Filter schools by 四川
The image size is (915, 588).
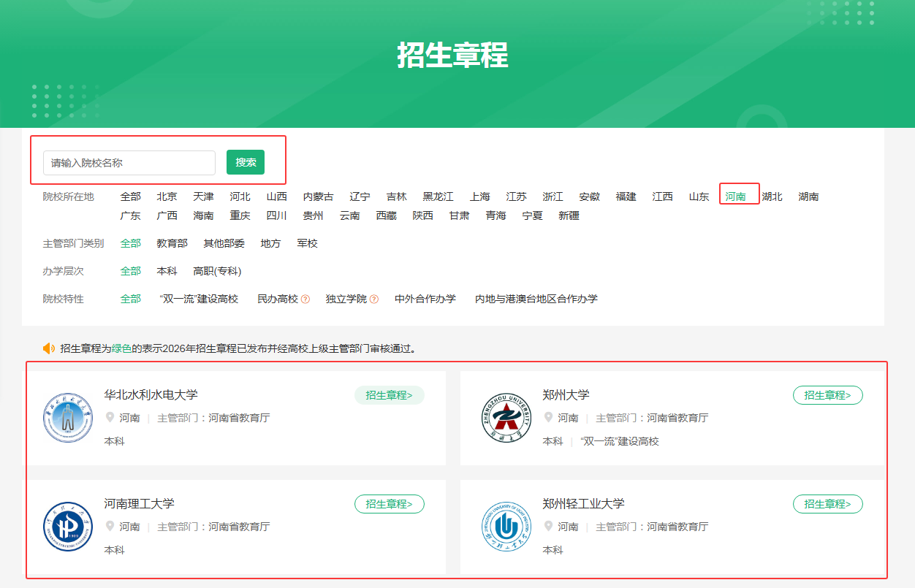(277, 215)
